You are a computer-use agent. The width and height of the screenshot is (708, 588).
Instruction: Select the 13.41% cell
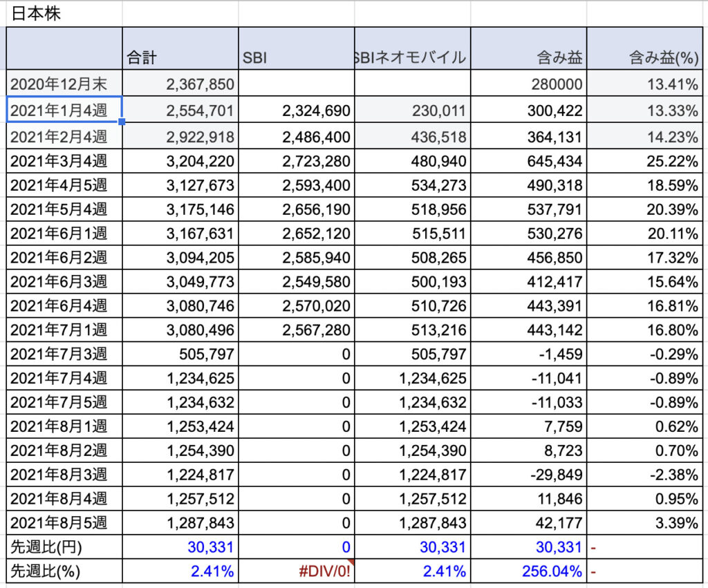(x=644, y=83)
